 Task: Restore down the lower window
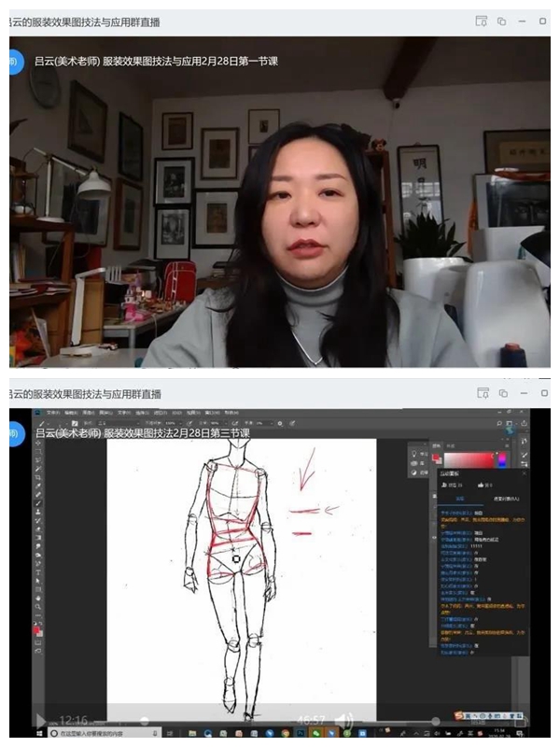click(x=501, y=393)
